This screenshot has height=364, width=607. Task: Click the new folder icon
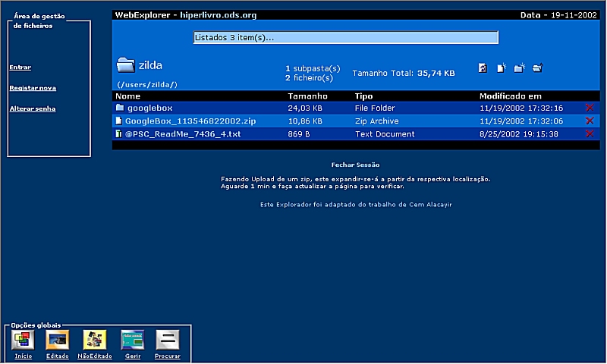519,68
